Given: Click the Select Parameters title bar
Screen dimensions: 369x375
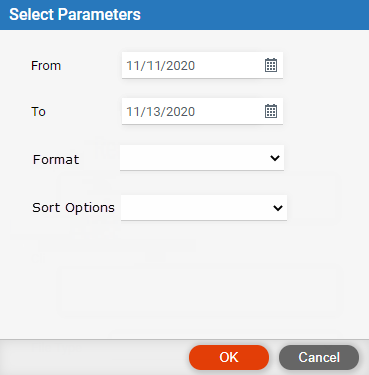Looking at the screenshot, I should click(184, 15).
